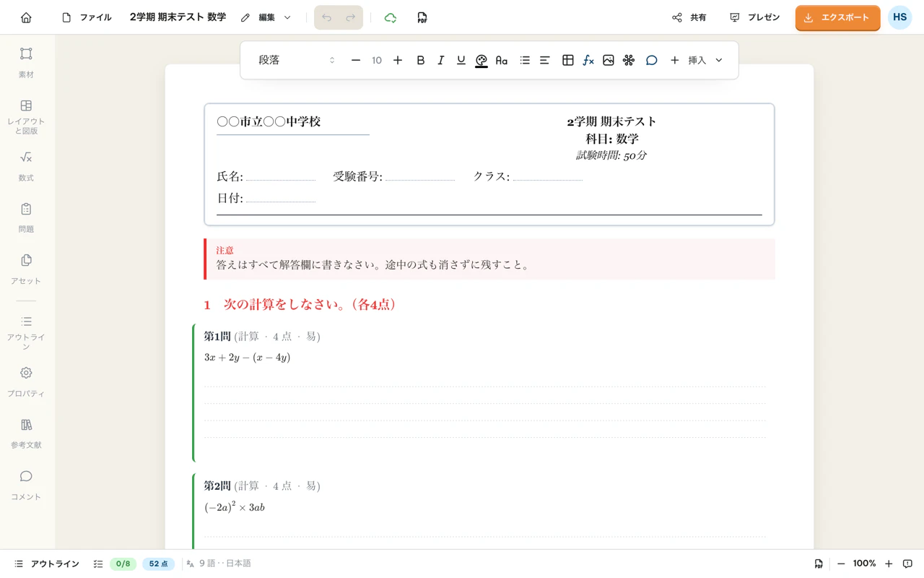Click the 受験番号 blank field
The height and width of the screenshot is (578, 924).
point(420,177)
